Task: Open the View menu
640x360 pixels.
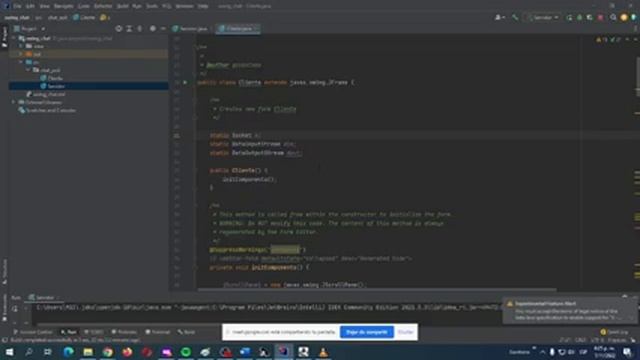Action: [44, 6]
